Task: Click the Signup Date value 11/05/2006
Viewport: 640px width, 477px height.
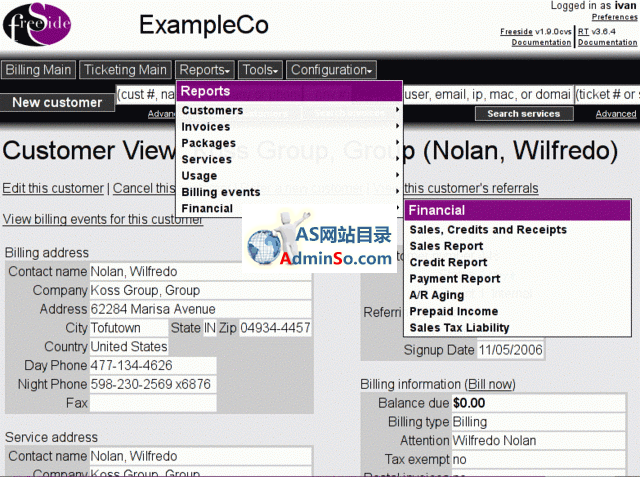Action: pos(511,350)
